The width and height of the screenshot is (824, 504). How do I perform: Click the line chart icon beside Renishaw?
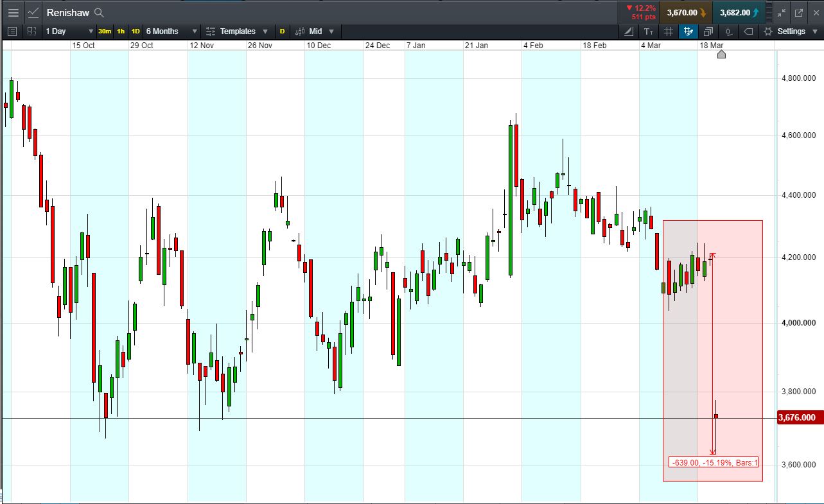(33, 12)
